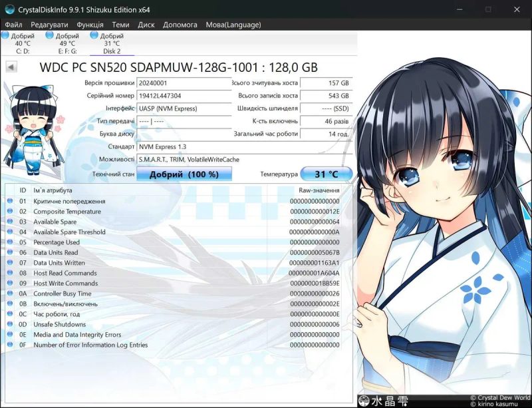Click the Ім'я атрибута column header
Viewport: 532px width, 408px height.
click(53, 190)
